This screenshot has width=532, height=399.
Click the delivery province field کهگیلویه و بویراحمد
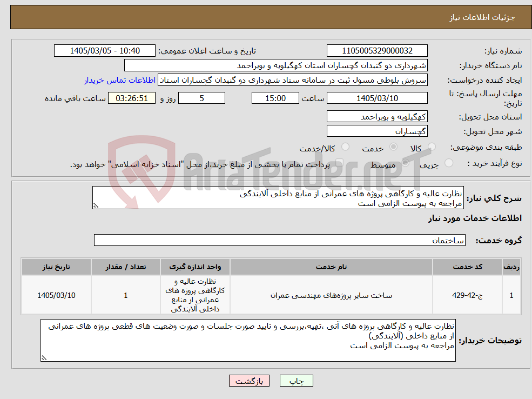(377, 117)
